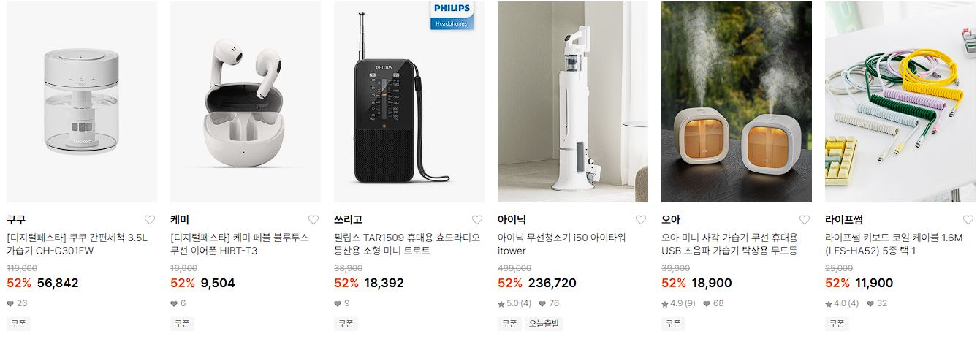Click heart icon beside 라이프썸 brand name
980x342 pixels.
click(968, 220)
